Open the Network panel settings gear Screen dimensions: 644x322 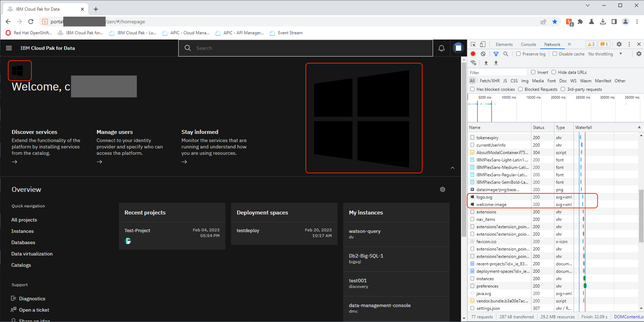(639, 54)
